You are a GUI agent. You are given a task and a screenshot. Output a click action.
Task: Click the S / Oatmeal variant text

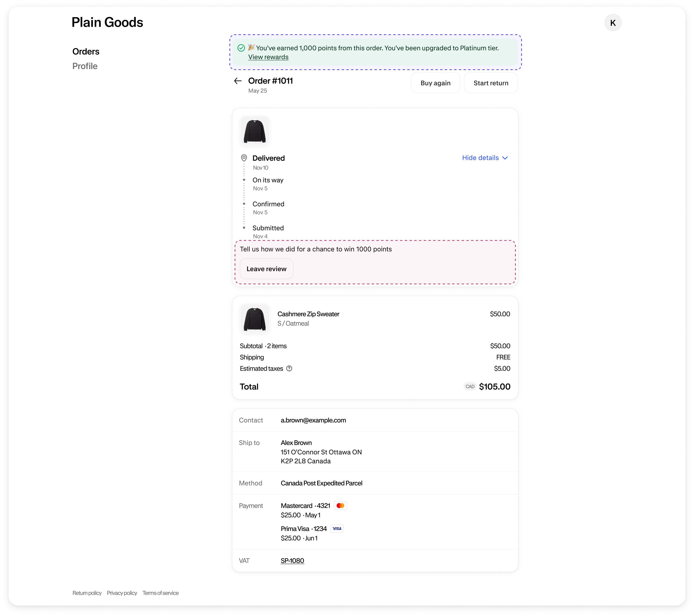[x=293, y=324]
